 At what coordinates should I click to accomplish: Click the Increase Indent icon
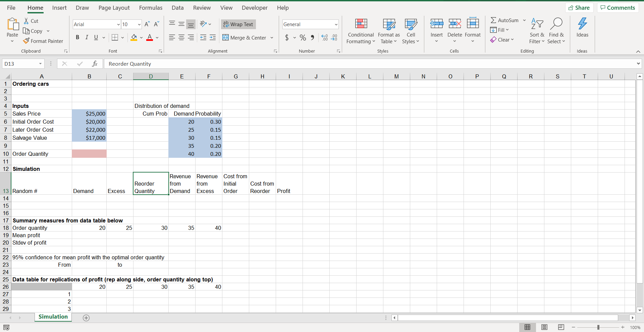point(213,38)
